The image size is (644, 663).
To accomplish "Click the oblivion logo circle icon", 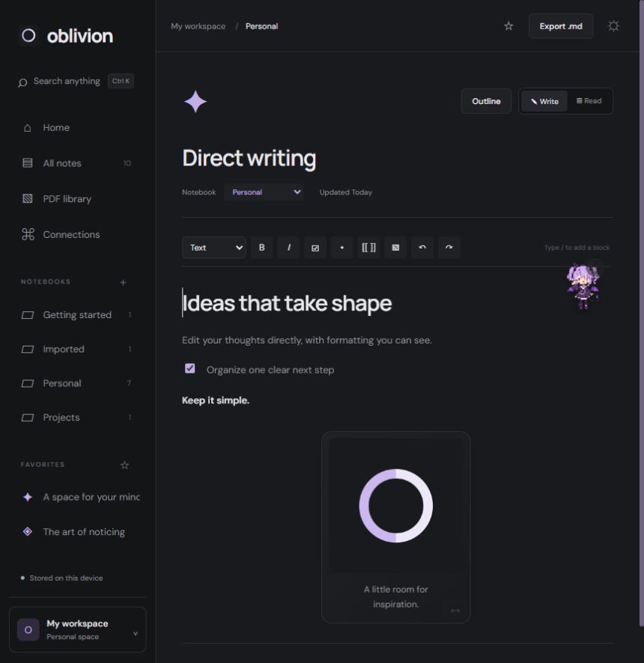I will (28, 35).
